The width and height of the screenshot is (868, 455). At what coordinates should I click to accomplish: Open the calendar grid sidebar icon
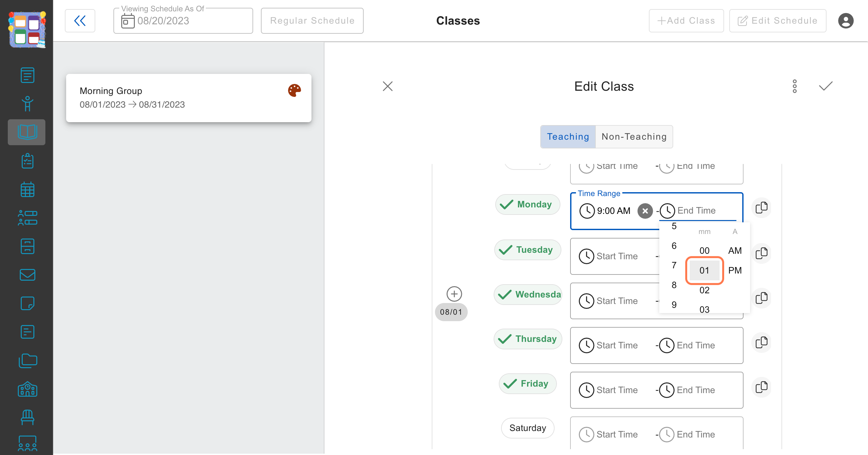(27, 189)
